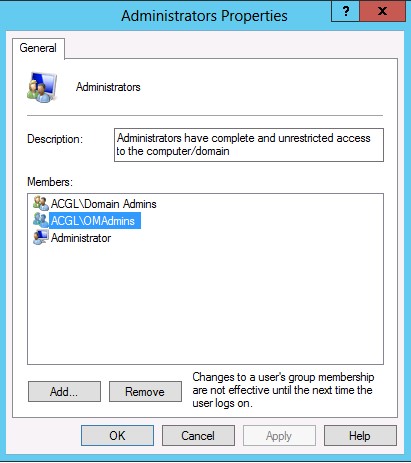The image size is (411, 463).
Task: Click the question mark help icon in title bar
Action: click(345, 11)
